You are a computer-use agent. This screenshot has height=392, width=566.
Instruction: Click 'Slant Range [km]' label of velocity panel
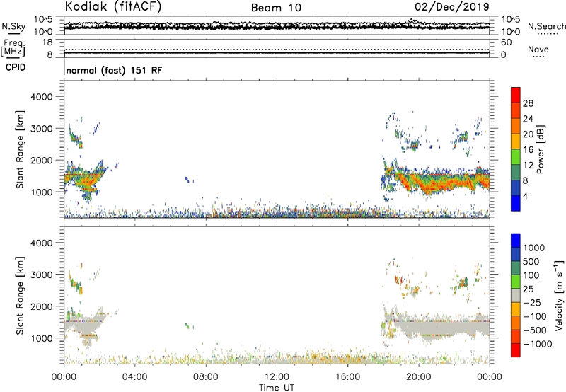[x=20, y=296]
